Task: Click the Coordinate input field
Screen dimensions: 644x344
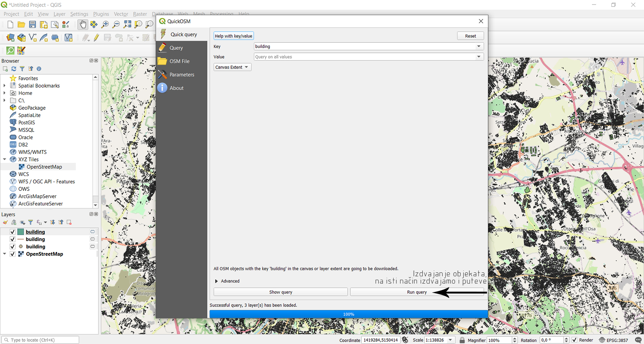Action: pos(381,340)
